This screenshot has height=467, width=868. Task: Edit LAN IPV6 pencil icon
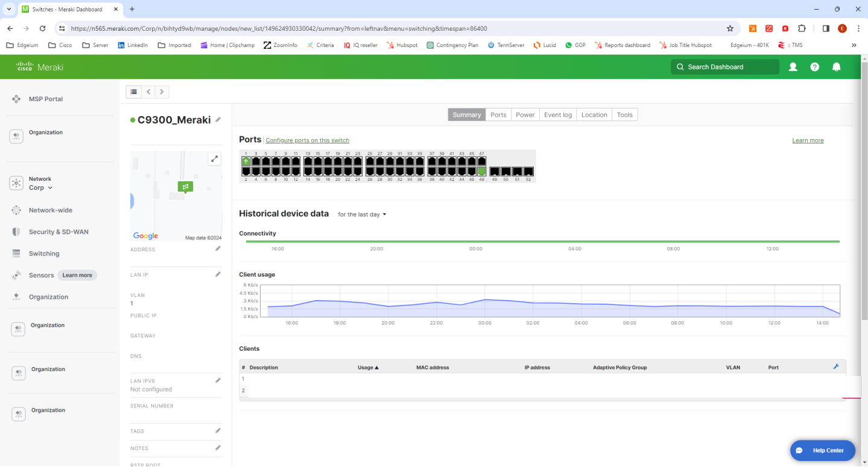[x=218, y=381]
